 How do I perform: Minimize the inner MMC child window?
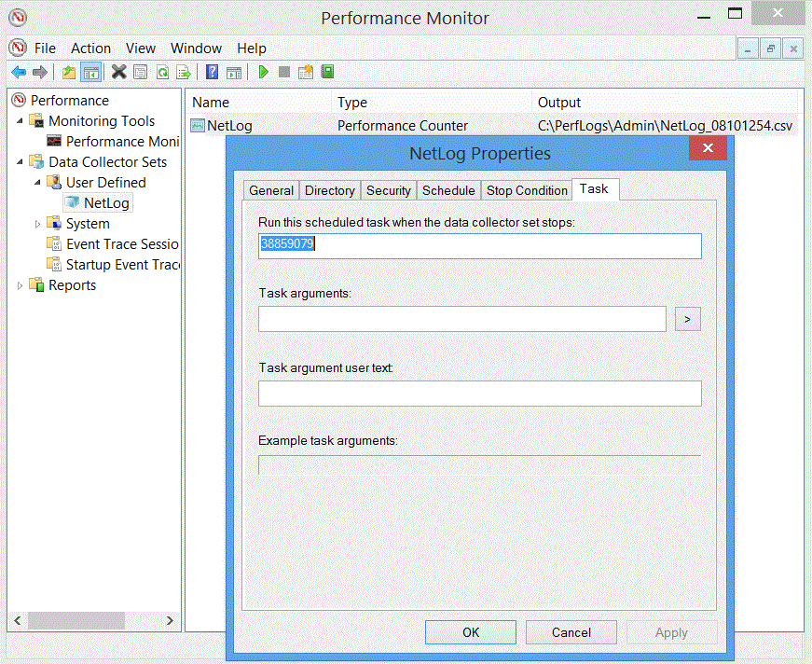pos(748,49)
